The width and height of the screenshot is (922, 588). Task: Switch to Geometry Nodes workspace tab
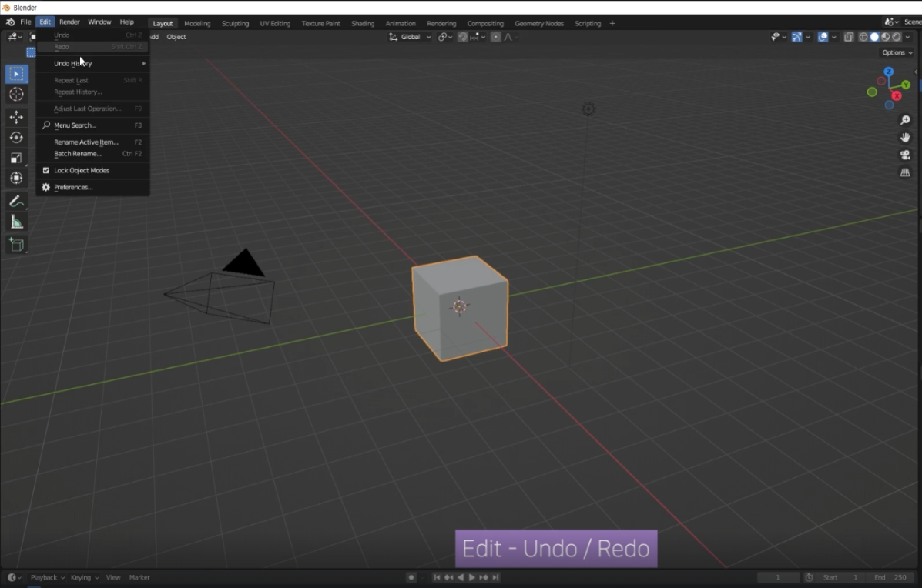(539, 24)
